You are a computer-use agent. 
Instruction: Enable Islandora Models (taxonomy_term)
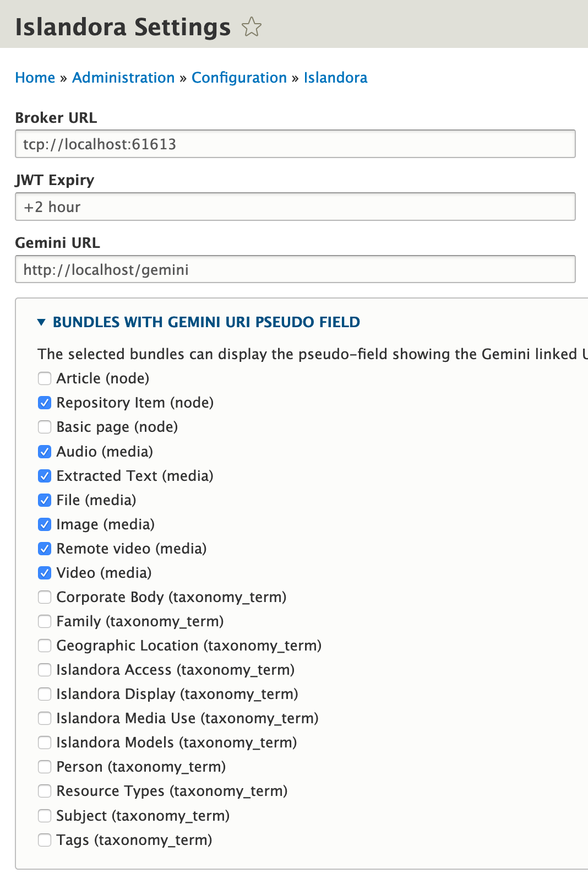[x=44, y=742]
